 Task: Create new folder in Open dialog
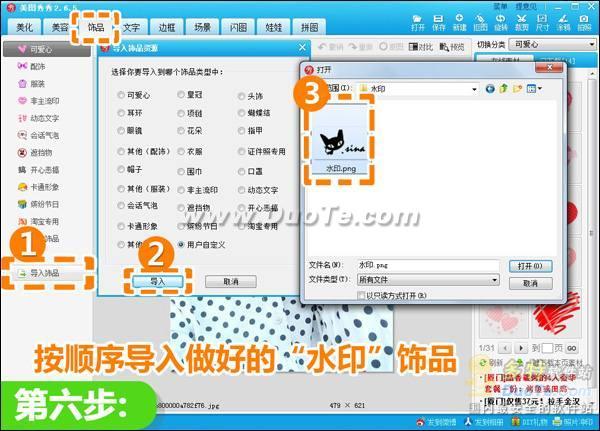point(517,89)
